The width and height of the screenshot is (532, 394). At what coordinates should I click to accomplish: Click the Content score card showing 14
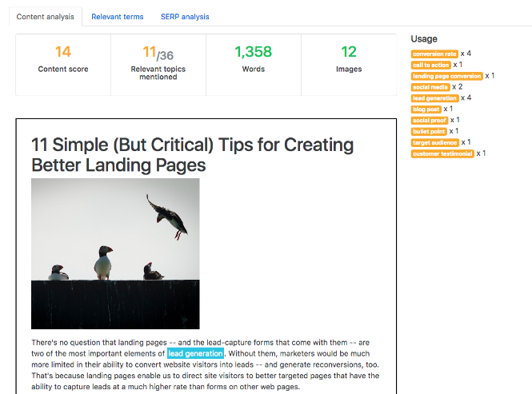coord(63,65)
